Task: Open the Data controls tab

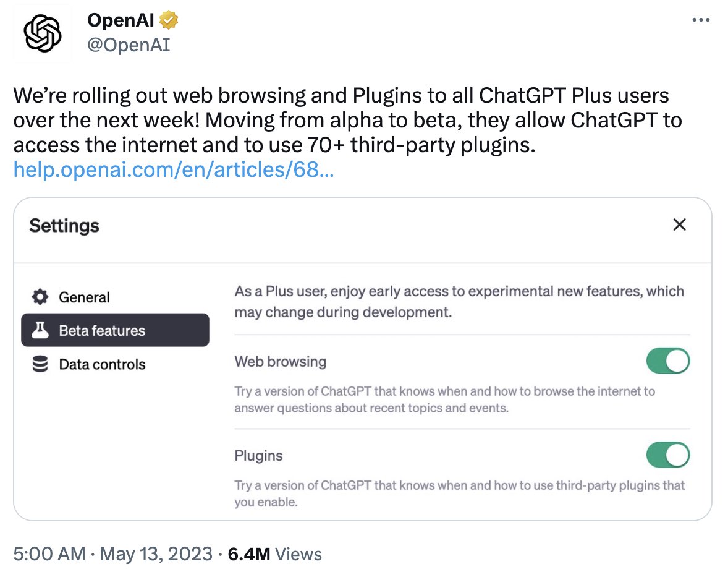Action: pyautogui.click(x=102, y=364)
